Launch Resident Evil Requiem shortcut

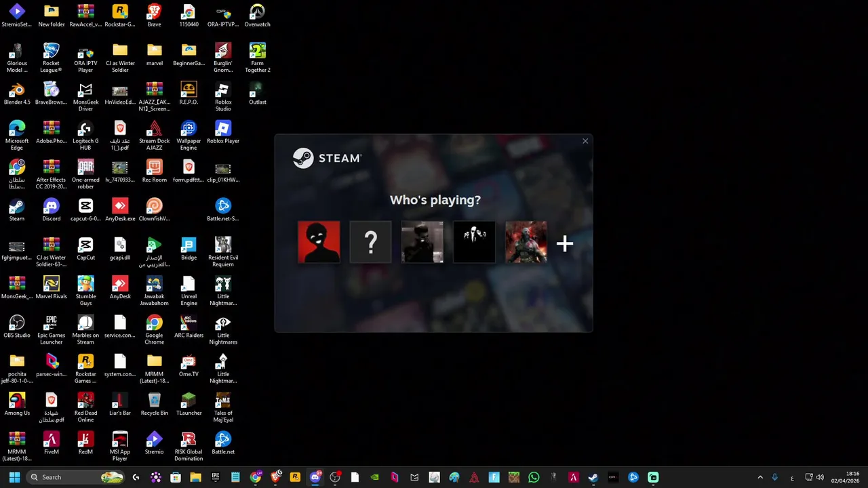223,252
